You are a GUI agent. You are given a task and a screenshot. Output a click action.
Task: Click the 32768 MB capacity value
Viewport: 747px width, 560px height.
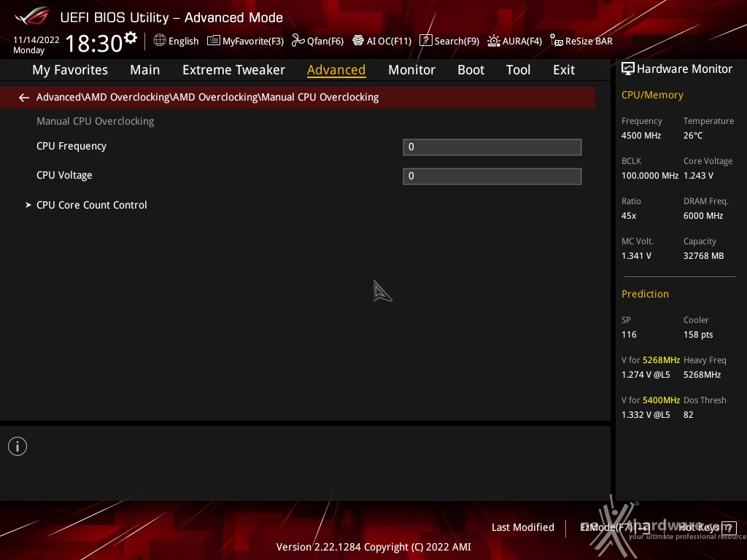coord(704,256)
